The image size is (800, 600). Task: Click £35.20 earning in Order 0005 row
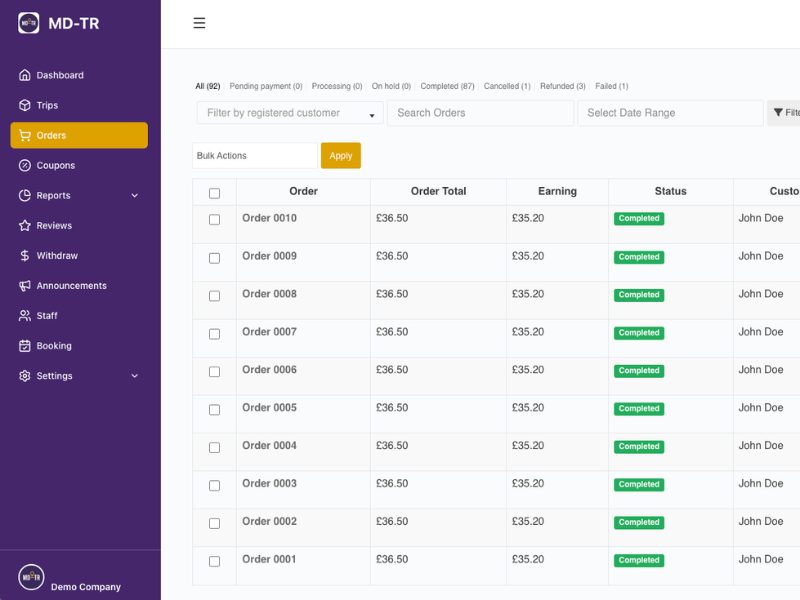click(x=528, y=408)
